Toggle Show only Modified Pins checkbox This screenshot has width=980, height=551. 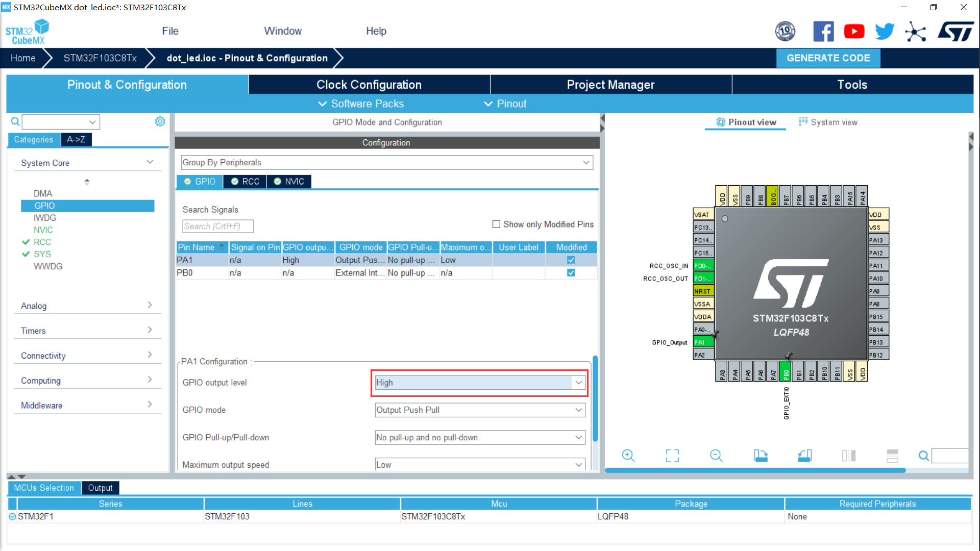[x=496, y=224]
